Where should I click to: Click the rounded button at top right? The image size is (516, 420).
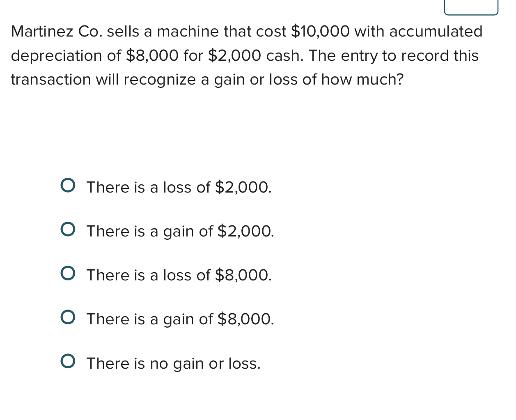pos(471,6)
